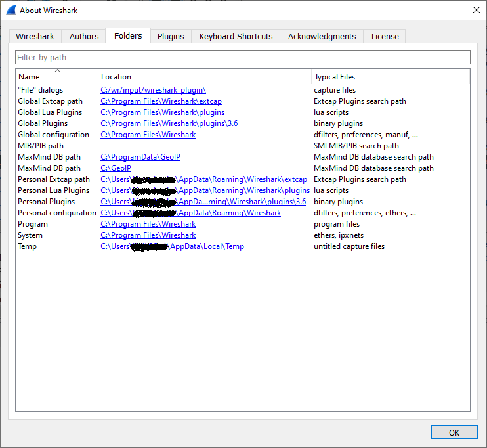Open the Personal Lua Plugins link
This screenshot has height=448, width=487.
205,190
